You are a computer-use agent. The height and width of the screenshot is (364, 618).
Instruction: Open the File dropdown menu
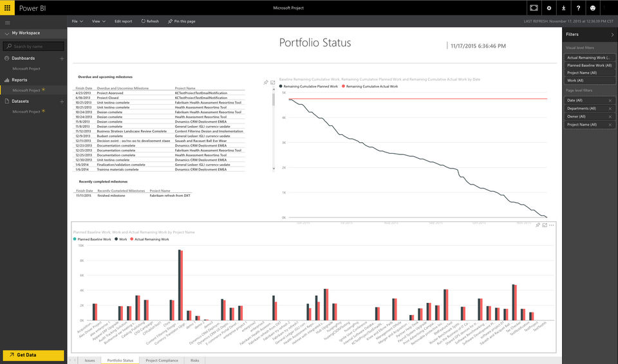(77, 21)
